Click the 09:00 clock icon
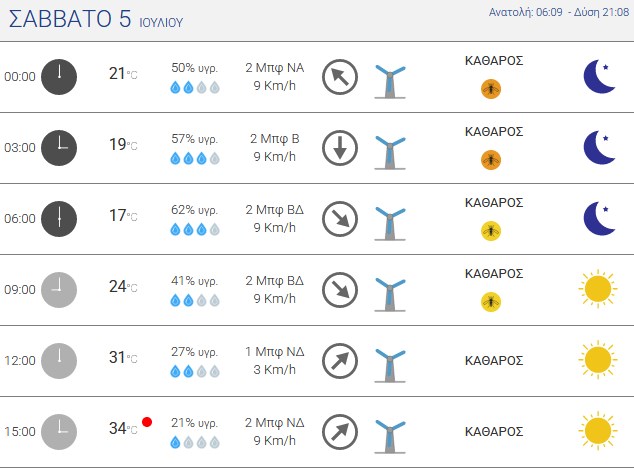Screen dimensions: 634x476 (59, 290)
